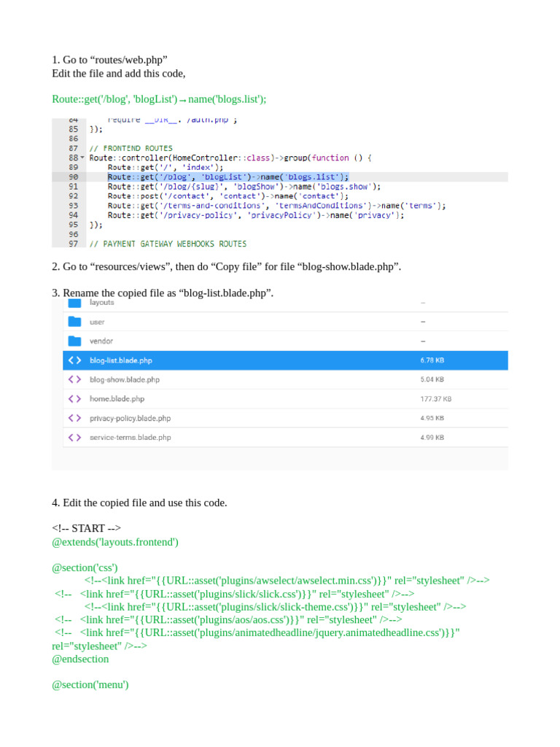Select the blog-show.blade.php file name
The height and width of the screenshot is (747, 560).
125,379
